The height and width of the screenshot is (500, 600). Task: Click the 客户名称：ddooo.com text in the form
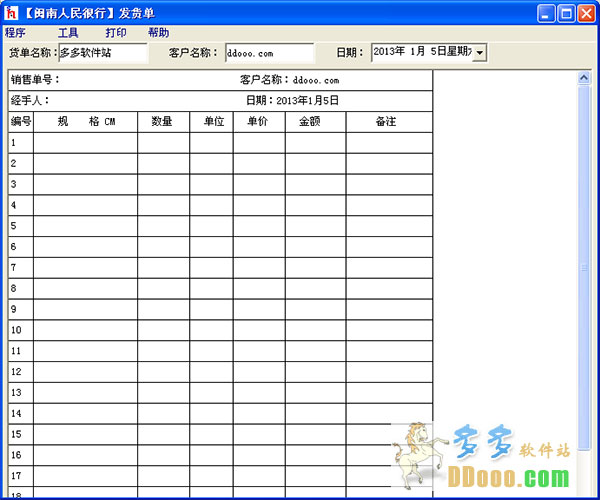click(x=290, y=80)
